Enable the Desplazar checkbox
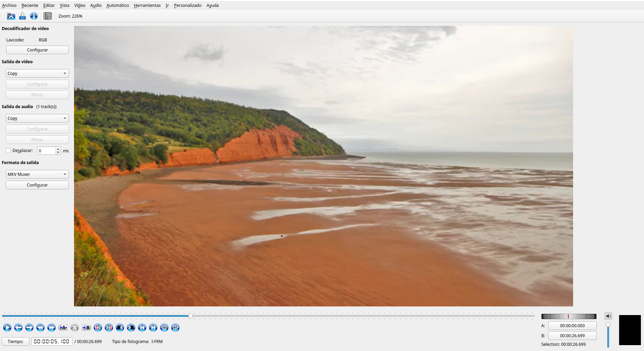 pos(9,150)
